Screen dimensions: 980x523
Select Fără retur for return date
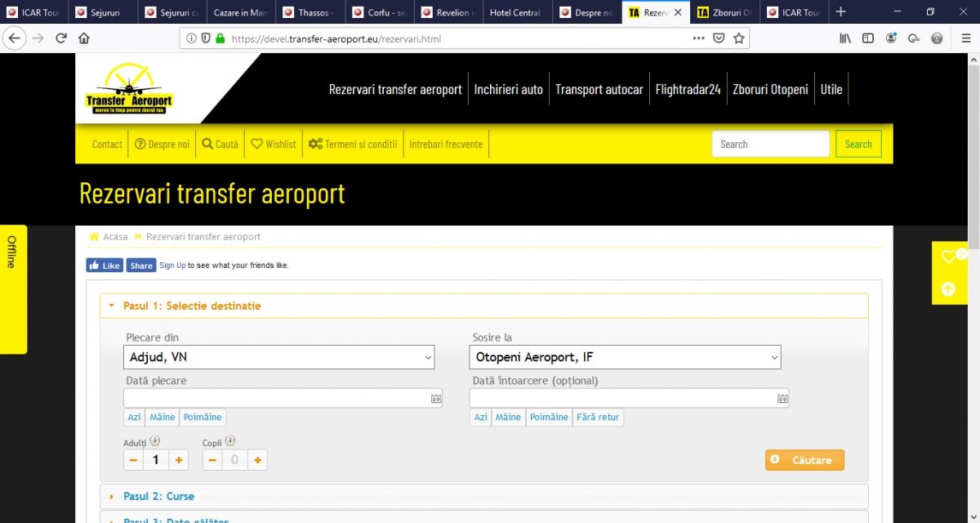coord(598,417)
